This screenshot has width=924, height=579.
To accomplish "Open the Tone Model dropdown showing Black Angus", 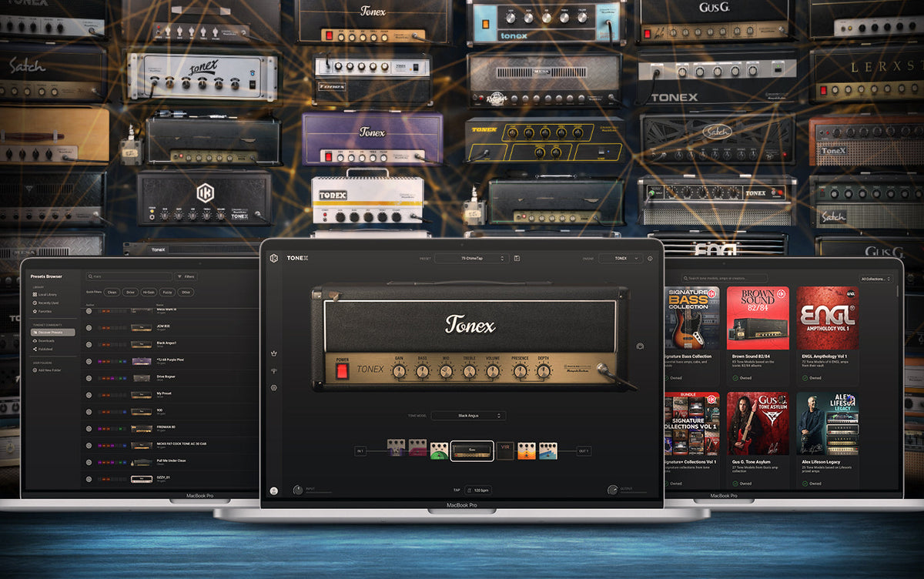I will (468, 416).
